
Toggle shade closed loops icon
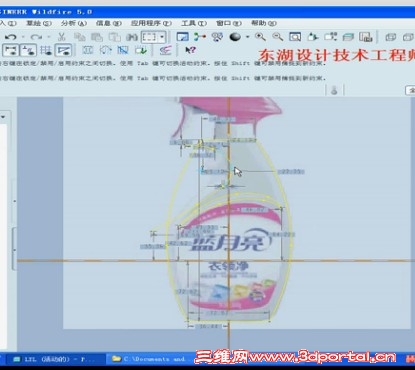pyautogui.click(x=88, y=50)
